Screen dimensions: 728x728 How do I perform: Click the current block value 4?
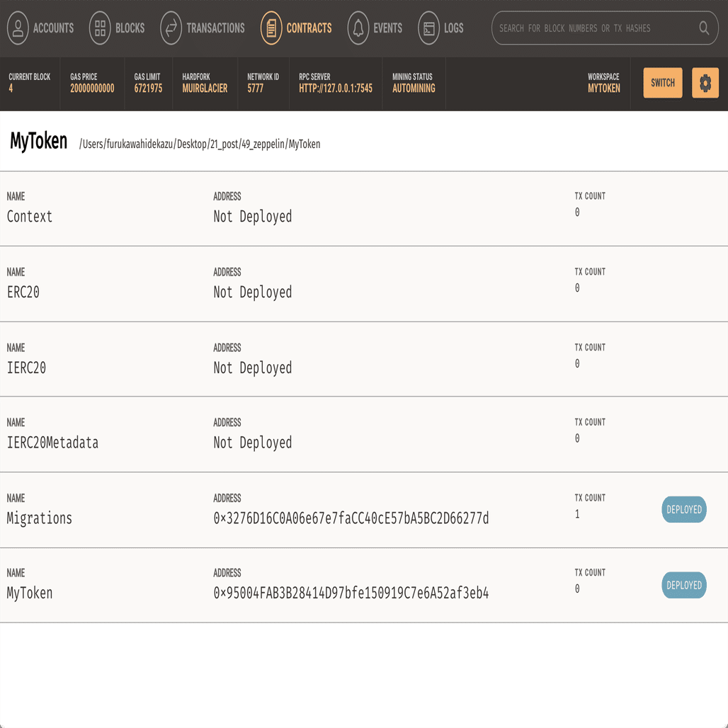[11, 89]
